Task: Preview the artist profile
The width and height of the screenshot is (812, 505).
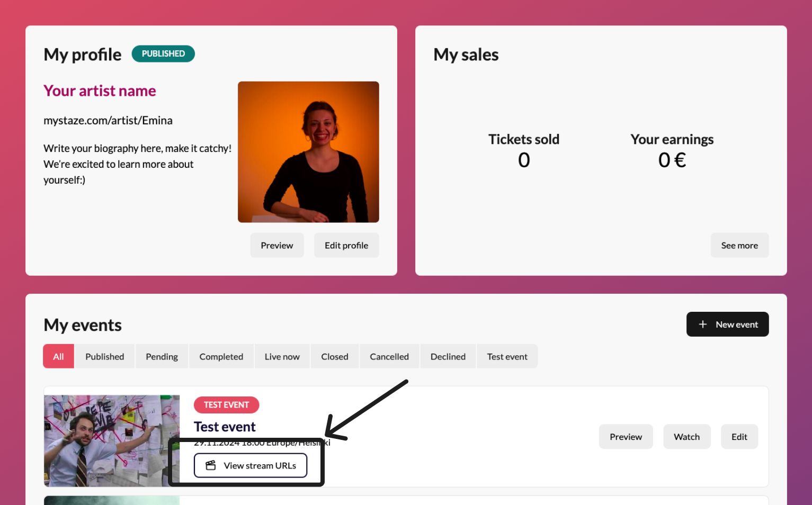Action: point(276,246)
